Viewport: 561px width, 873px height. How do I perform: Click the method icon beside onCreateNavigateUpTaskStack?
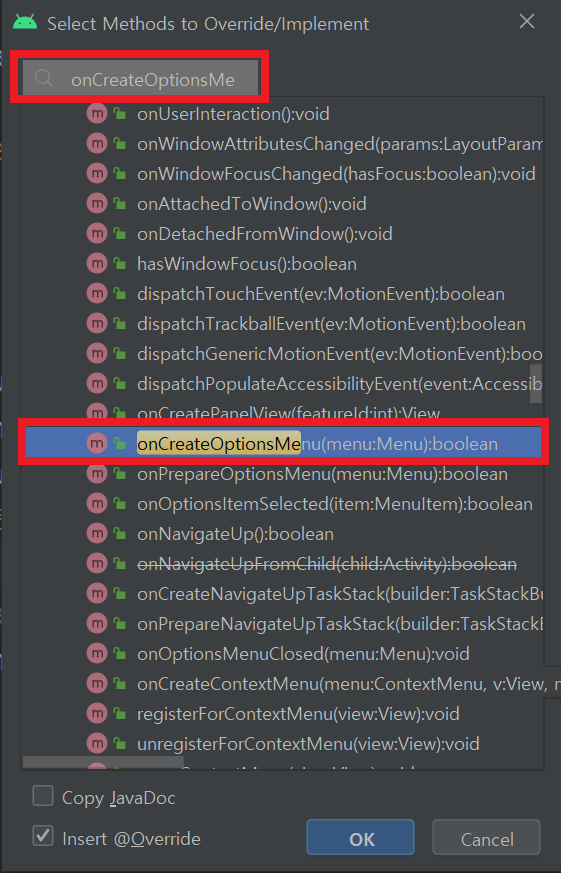(97, 595)
